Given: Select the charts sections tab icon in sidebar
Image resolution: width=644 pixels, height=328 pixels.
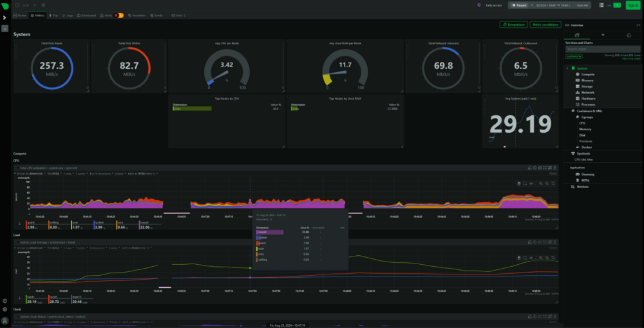Looking at the screenshot, I should [577, 35].
